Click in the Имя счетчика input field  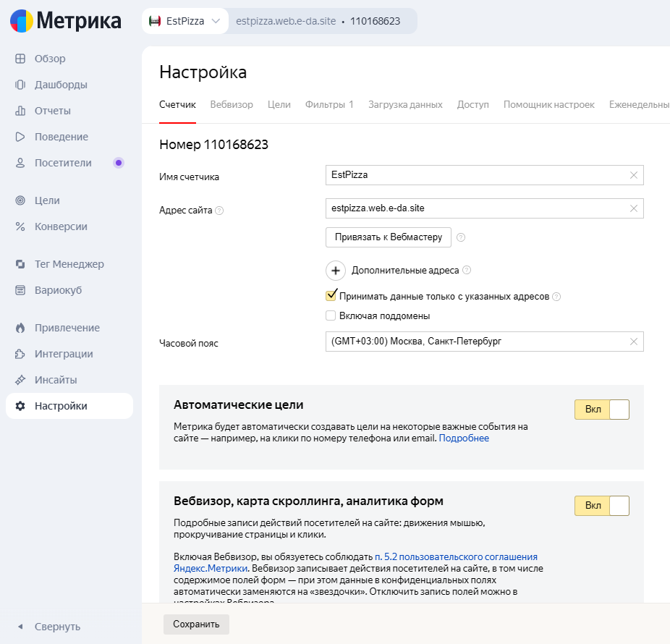pos(485,175)
